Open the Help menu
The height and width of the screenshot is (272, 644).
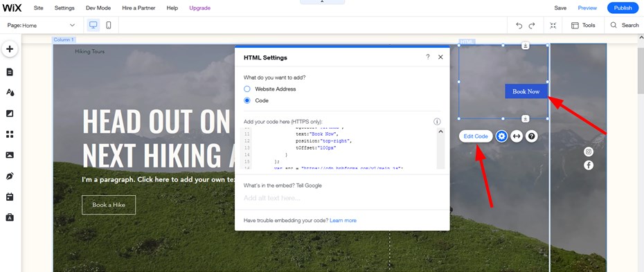pyautogui.click(x=172, y=8)
